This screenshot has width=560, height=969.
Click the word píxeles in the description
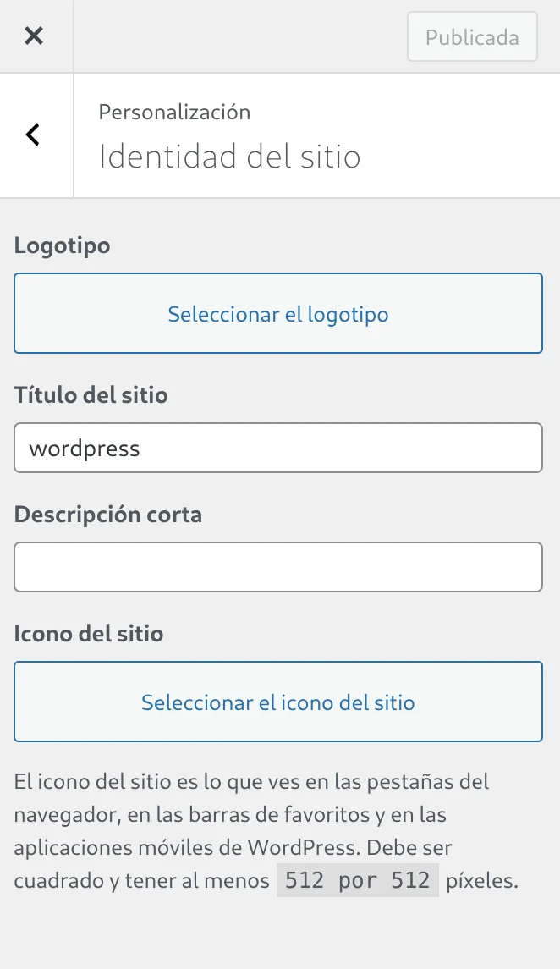click(481, 881)
